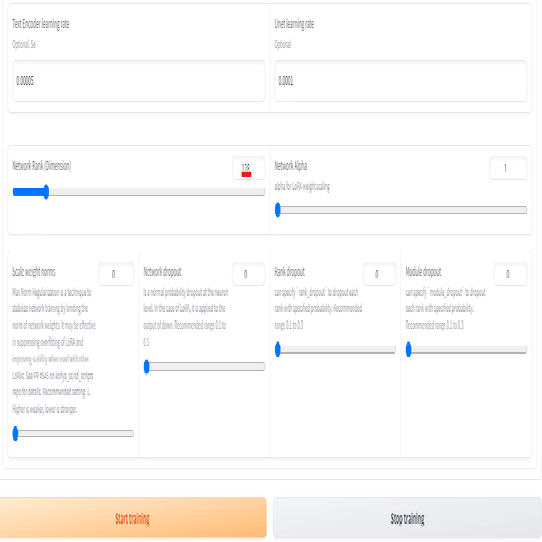Screen dimensions: 542x542
Task: Click the Network Rank (Dimension) slider handle
Action: (46, 192)
